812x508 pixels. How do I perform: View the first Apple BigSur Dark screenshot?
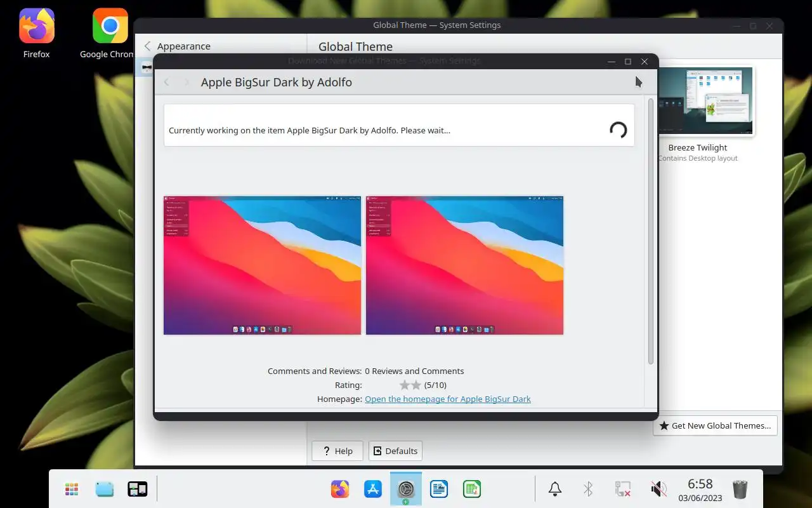point(262,265)
